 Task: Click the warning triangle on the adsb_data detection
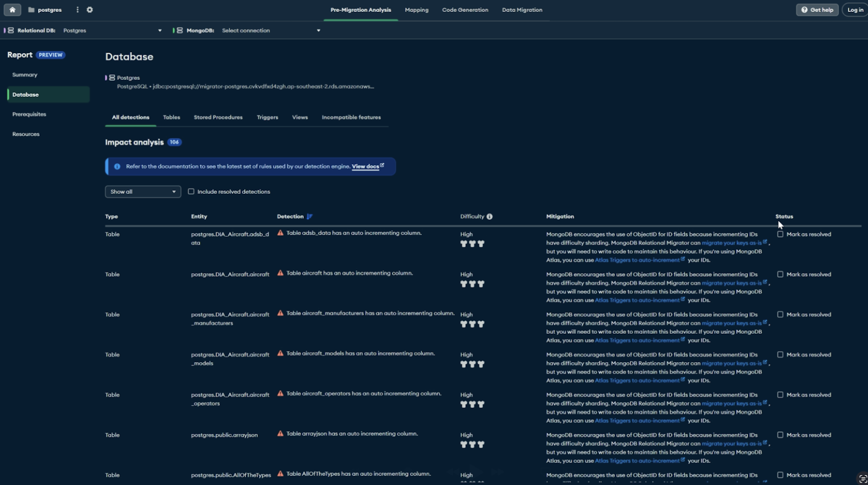click(x=280, y=232)
